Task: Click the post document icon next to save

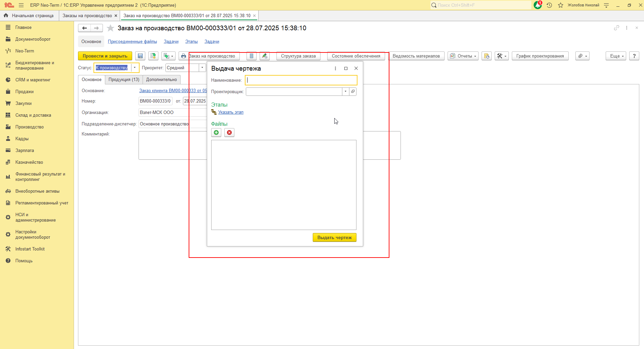Action: point(153,56)
